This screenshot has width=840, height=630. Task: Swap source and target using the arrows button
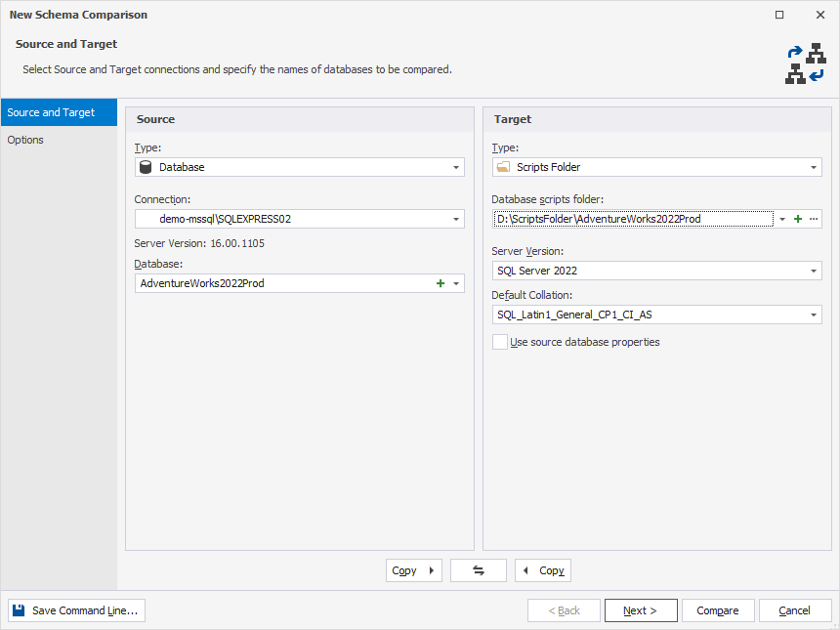478,569
